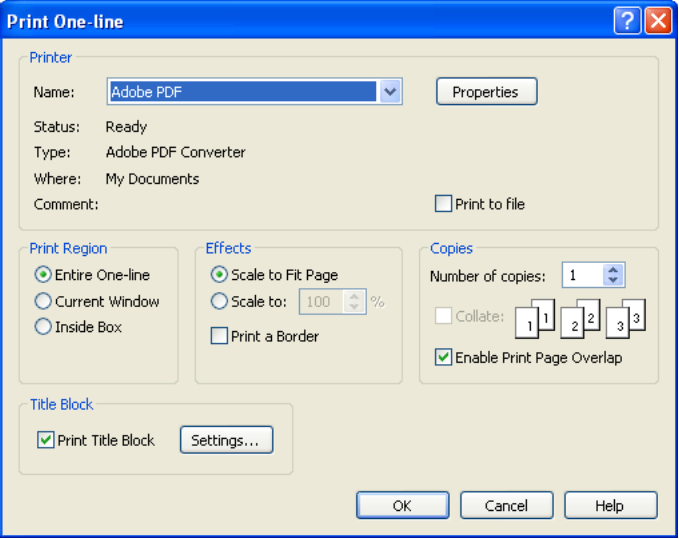The width and height of the screenshot is (679, 539).
Task: Select the Inside Box print region
Action: coord(43,327)
